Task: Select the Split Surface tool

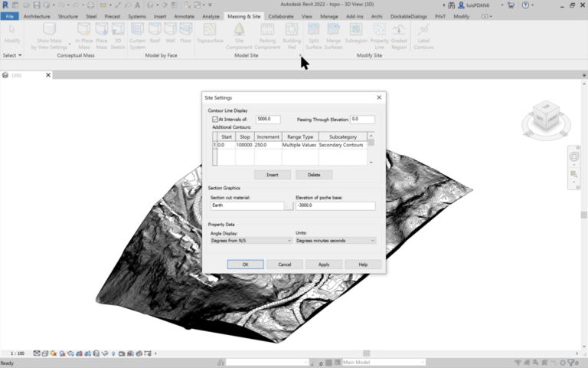Action: (313, 36)
